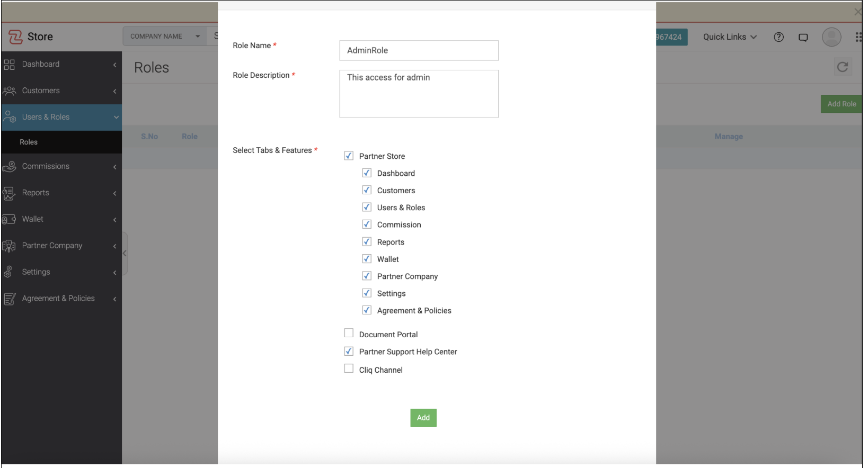Open the Reports sidebar menu item
Viewport: 868px width, 468px height.
pyautogui.click(x=61, y=193)
